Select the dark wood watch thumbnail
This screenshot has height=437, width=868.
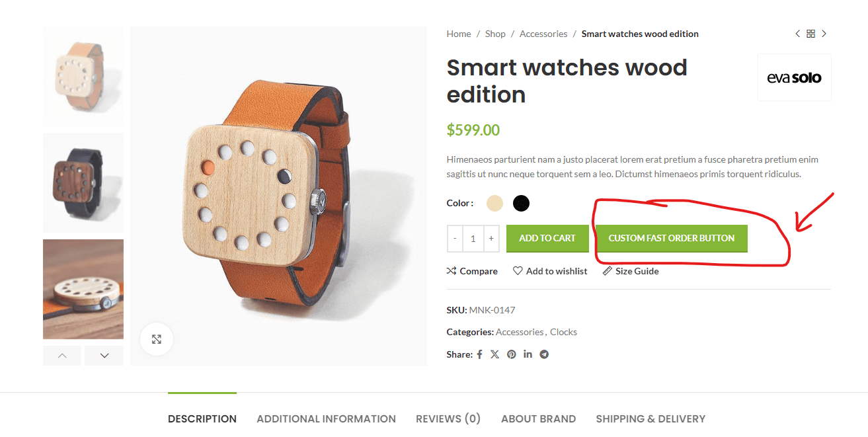pos(83,182)
